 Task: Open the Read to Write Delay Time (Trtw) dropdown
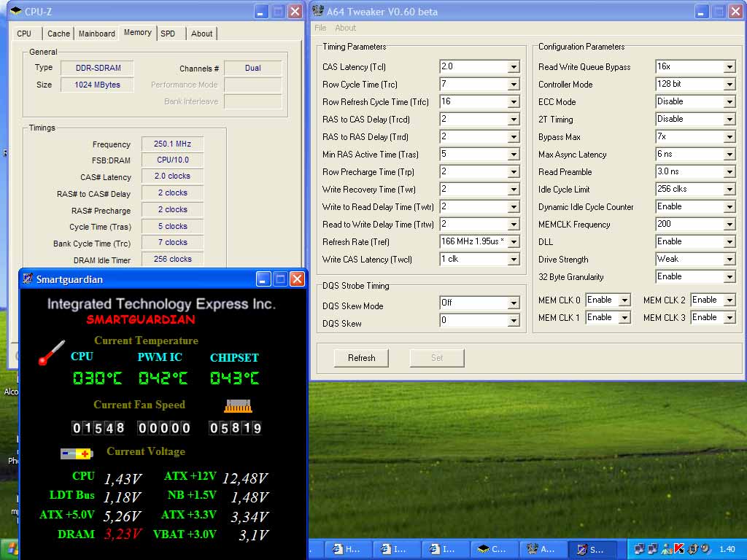(514, 225)
